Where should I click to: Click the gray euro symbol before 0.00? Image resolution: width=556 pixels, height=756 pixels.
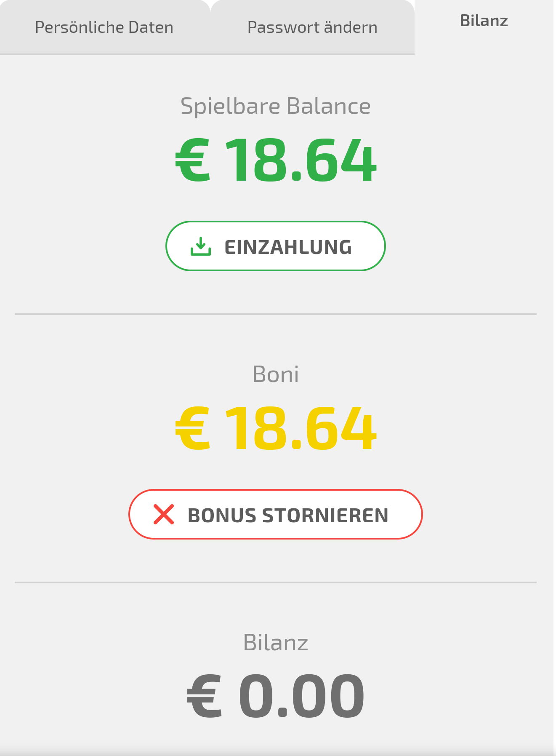(205, 696)
